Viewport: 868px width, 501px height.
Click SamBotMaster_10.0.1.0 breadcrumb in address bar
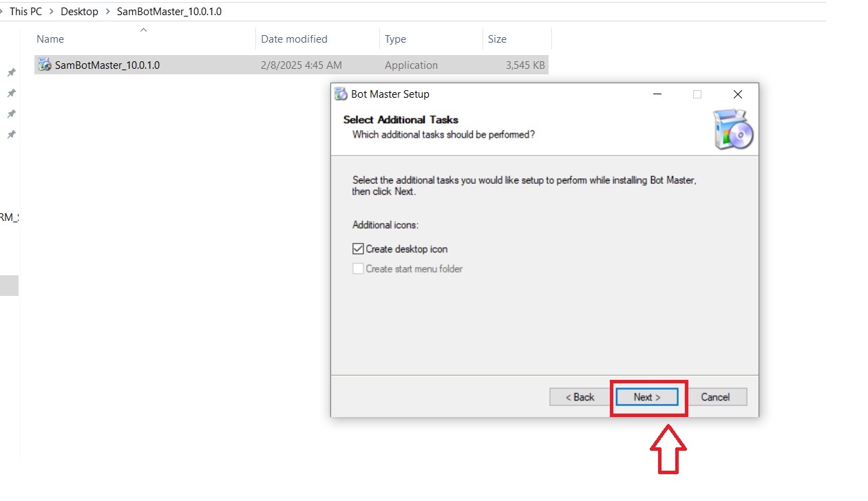pos(169,12)
